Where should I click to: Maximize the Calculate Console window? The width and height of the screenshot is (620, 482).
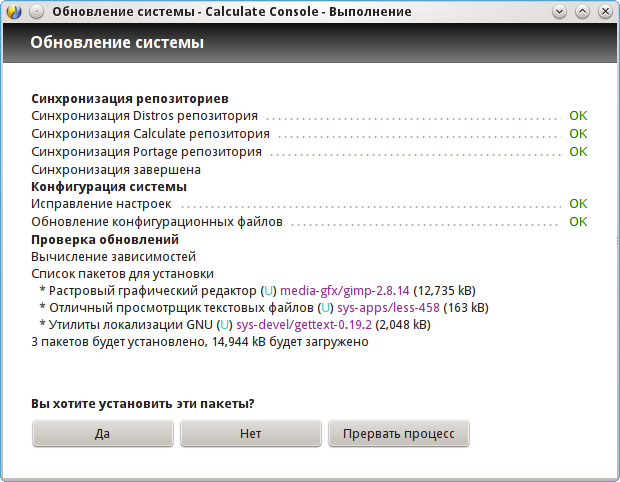coord(582,12)
